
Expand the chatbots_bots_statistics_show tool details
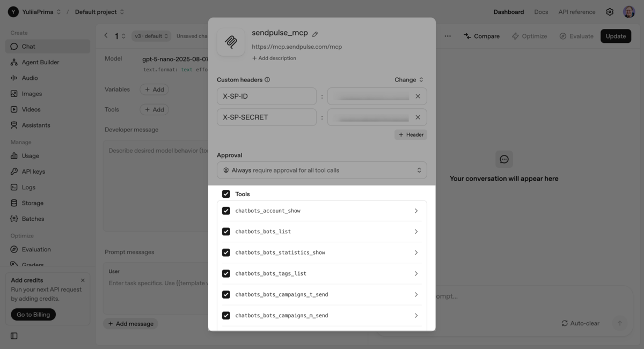tap(416, 253)
